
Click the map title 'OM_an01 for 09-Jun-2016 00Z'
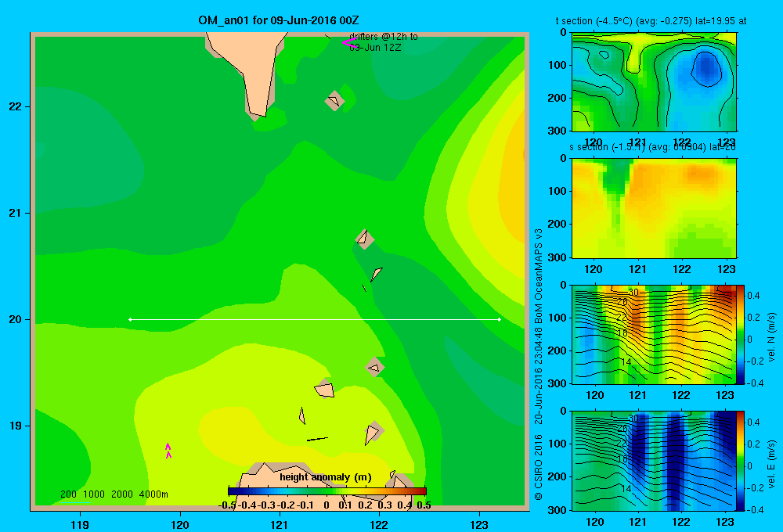[278, 20]
